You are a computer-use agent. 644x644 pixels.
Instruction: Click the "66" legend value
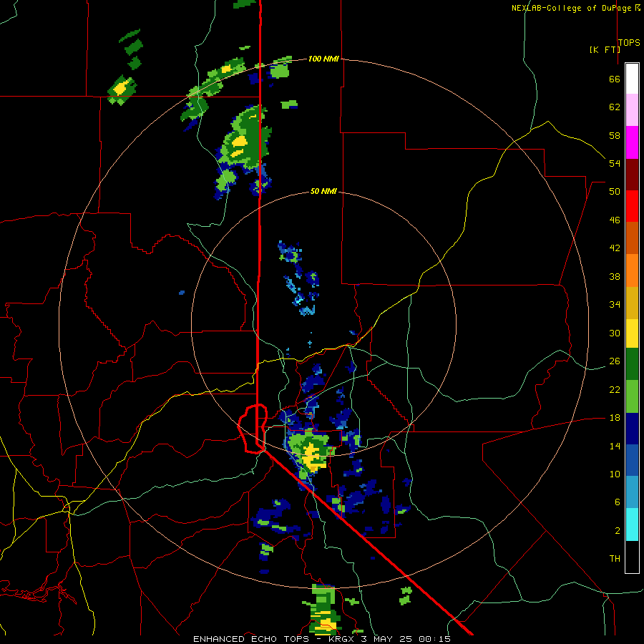(x=615, y=79)
